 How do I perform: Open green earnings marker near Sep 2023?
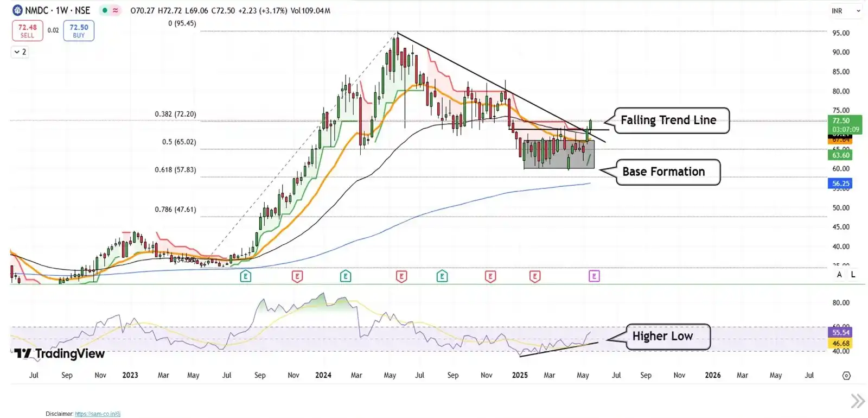246,276
